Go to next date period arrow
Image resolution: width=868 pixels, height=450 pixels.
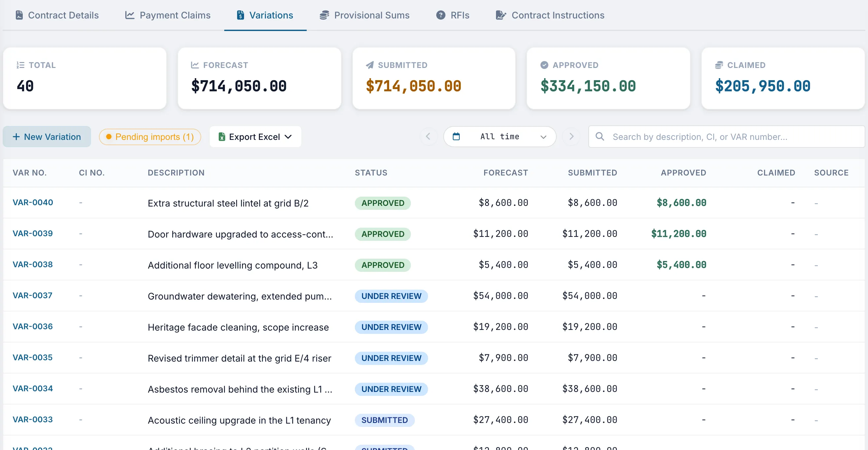pyautogui.click(x=572, y=136)
